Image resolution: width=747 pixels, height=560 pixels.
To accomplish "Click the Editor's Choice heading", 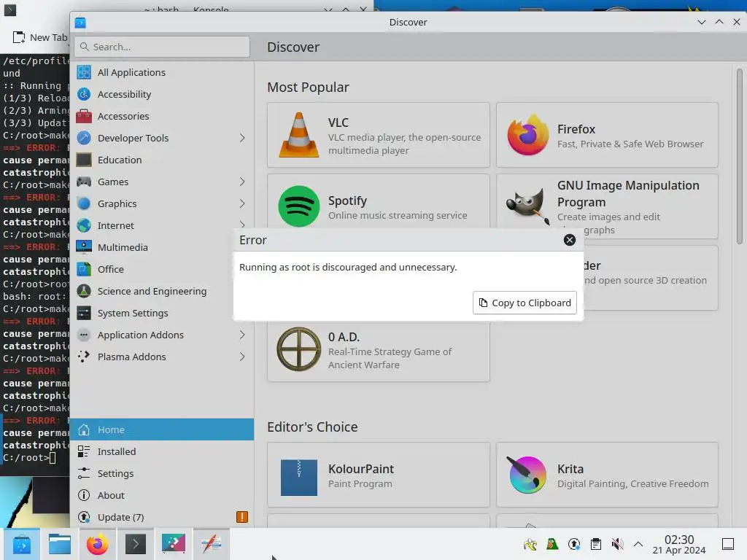I will (312, 427).
